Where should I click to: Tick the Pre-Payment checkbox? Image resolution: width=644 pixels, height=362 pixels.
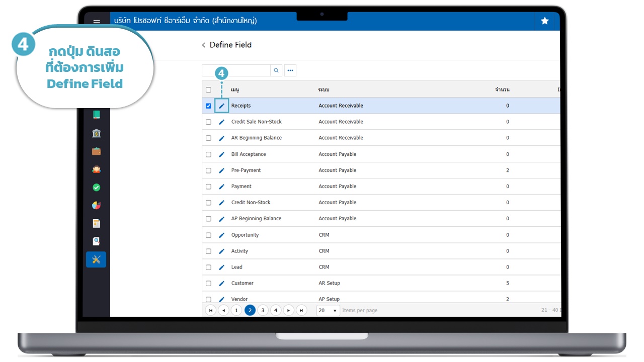pyautogui.click(x=208, y=170)
